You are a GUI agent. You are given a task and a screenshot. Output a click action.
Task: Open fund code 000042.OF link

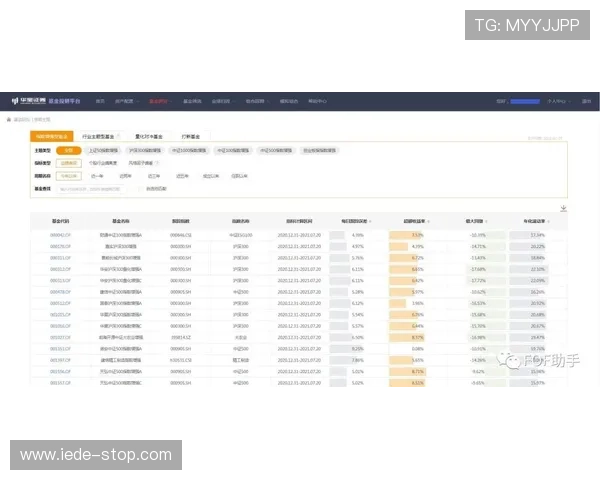[60, 235]
